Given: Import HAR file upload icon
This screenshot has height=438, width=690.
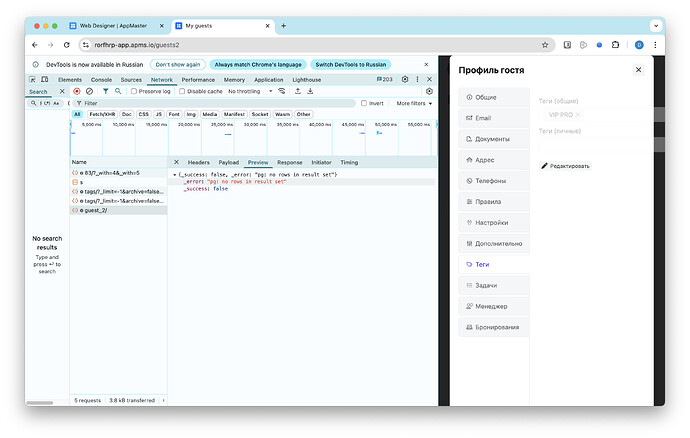Looking at the screenshot, I should click(x=298, y=91).
